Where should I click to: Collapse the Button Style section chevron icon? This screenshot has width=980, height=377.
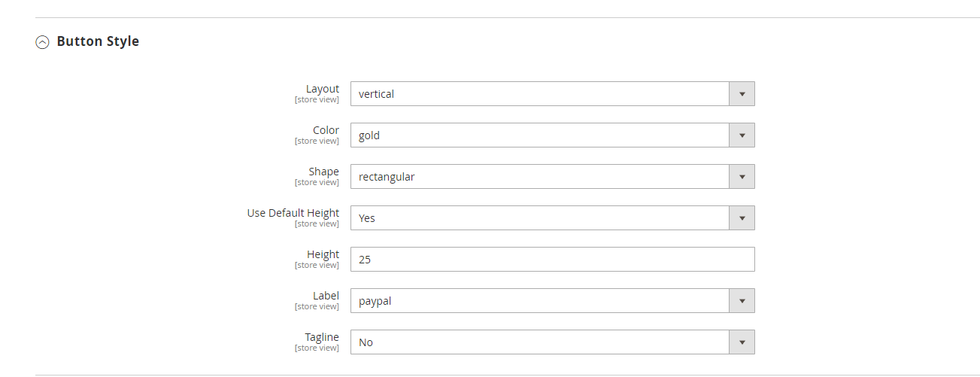point(42,42)
